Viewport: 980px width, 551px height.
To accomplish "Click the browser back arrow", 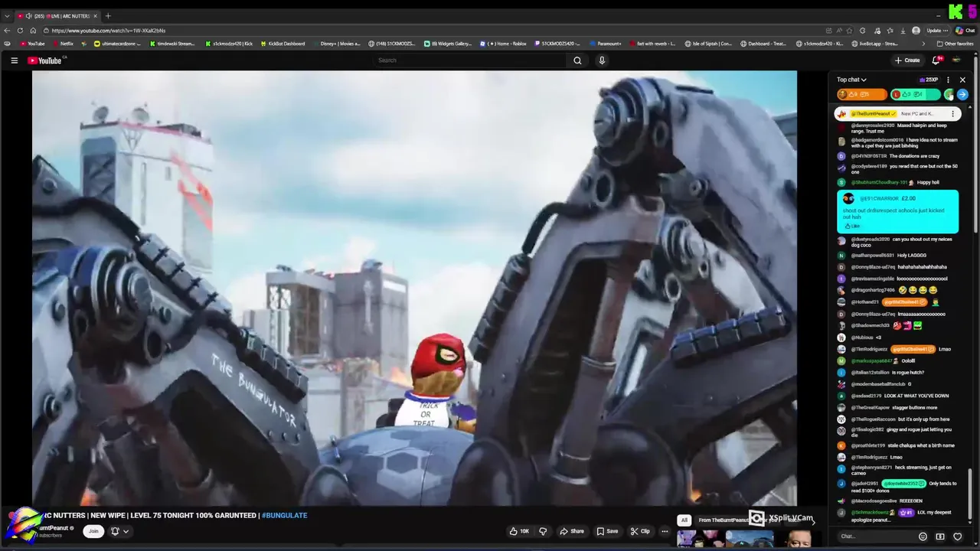I will [x=7, y=31].
